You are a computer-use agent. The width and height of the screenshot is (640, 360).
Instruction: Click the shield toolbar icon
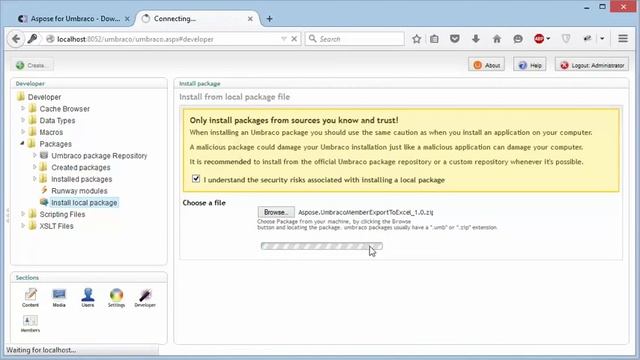pos(566,39)
